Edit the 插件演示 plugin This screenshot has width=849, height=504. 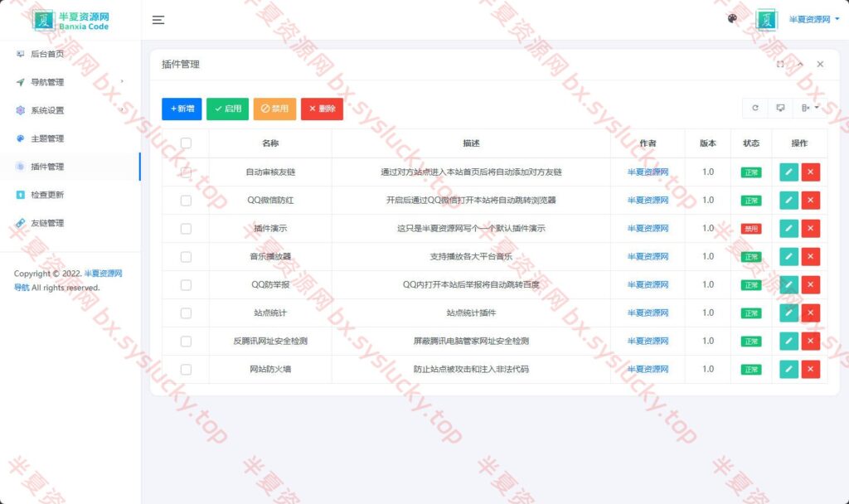click(789, 229)
